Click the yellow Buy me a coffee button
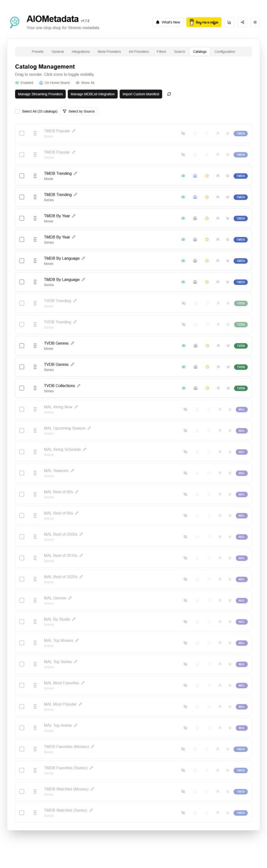 [x=205, y=22]
